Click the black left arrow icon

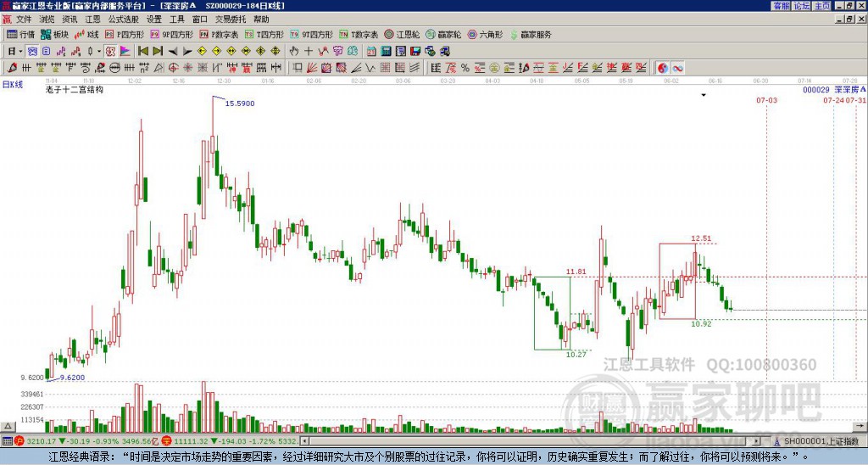pyautogui.click(x=172, y=52)
